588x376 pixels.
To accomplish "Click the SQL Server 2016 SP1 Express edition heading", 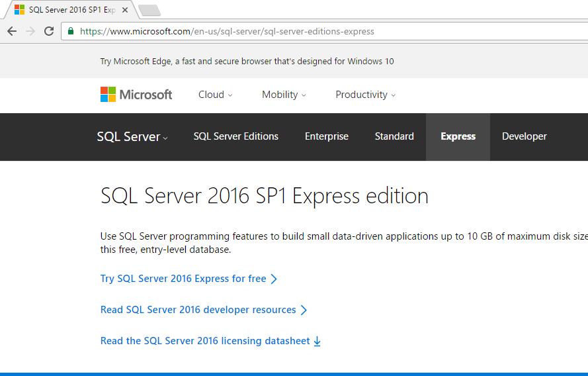I will (x=265, y=196).
